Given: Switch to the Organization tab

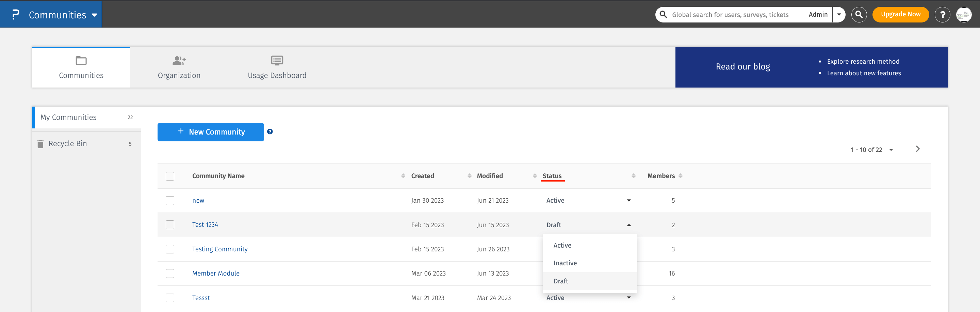Looking at the screenshot, I should point(179,67).
